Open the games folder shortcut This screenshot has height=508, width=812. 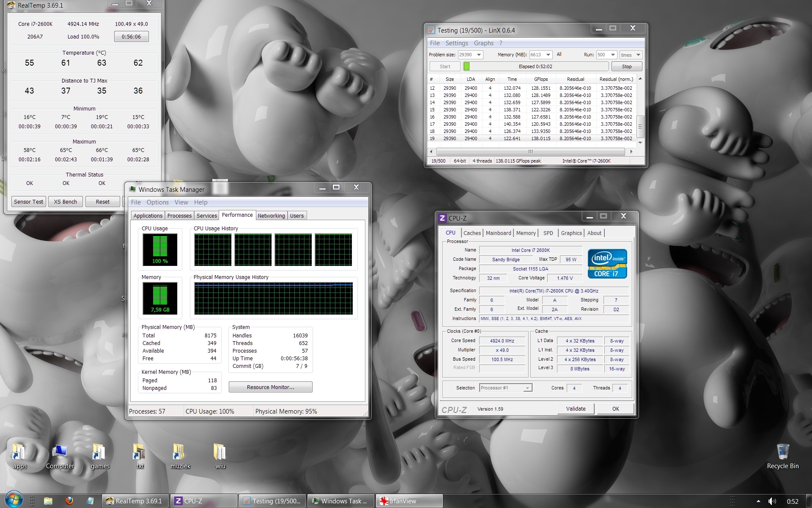coord(99,453)
